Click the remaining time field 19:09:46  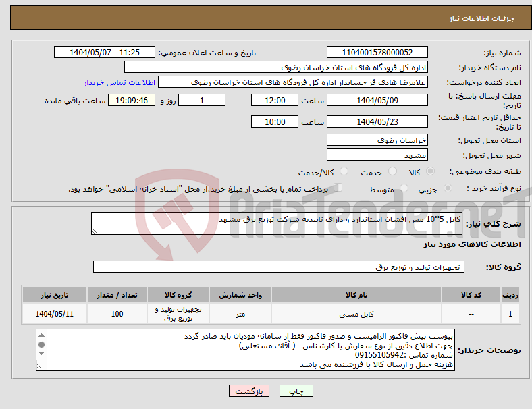(132, 101)
